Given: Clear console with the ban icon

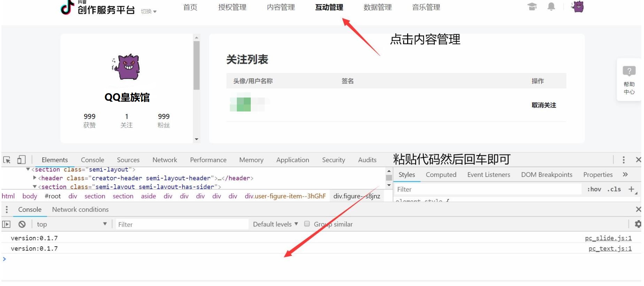Looking at the screenshot, I should pyautogui.click(x=22, y=224).
